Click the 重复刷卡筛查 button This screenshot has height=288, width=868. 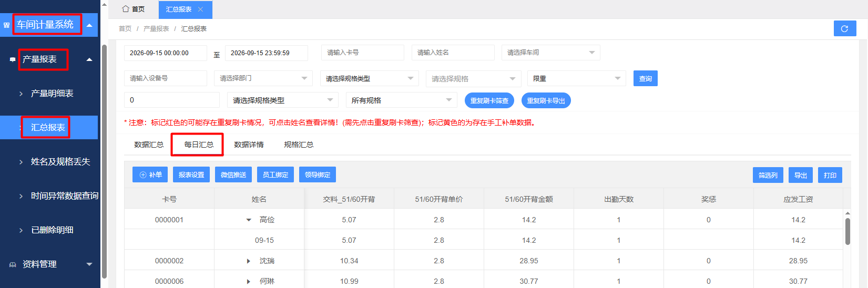point(489,100)
